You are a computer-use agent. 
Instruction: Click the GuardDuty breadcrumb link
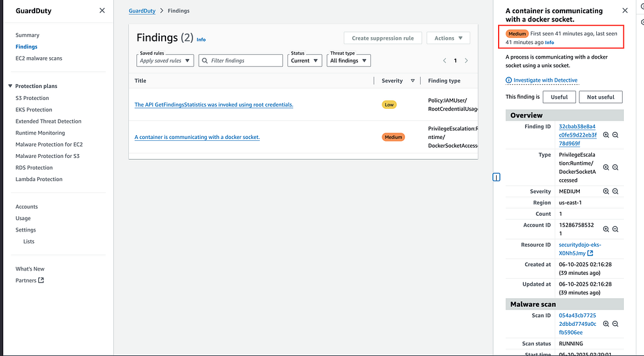click(x=142, y=11)
